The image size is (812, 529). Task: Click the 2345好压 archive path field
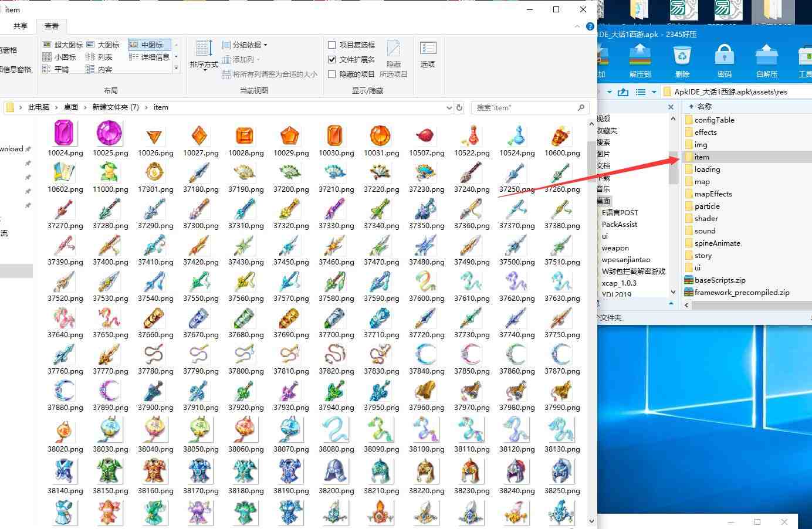pyautogui.click(x=736, y=92)
